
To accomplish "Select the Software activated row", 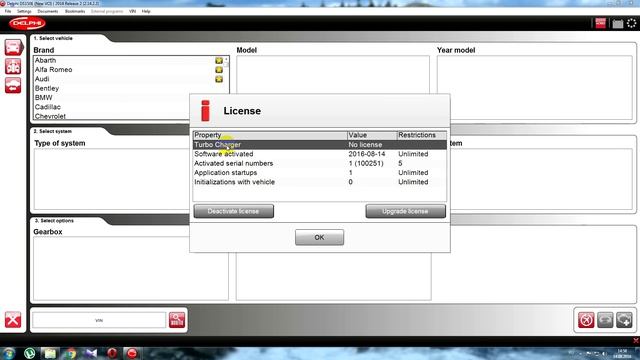I will pos(320,154).
